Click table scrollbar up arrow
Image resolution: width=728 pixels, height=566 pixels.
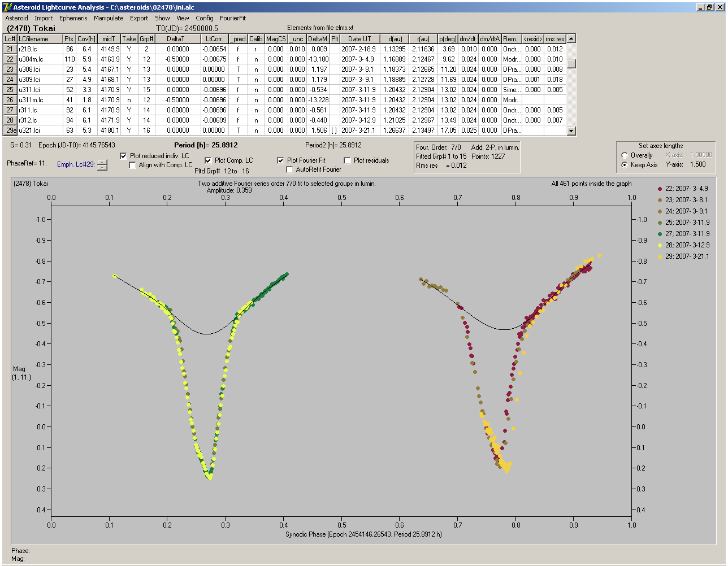point(571,38)
